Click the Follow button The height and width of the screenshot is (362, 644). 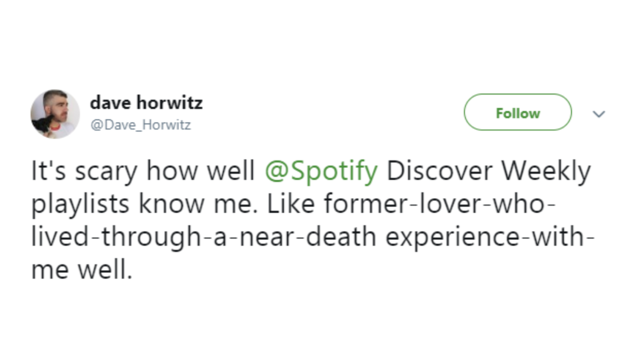point(518,112)
